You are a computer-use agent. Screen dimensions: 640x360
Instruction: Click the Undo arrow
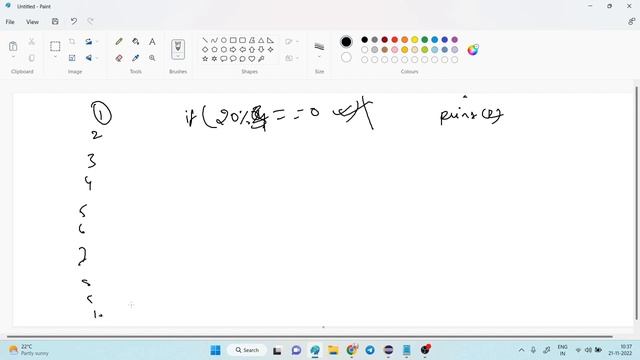pos(73,22)
